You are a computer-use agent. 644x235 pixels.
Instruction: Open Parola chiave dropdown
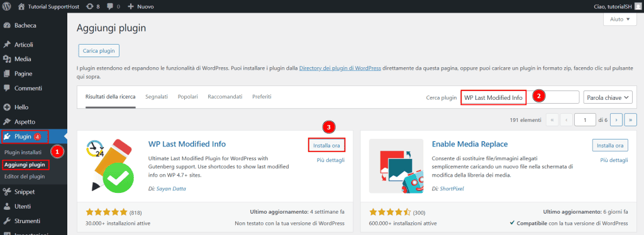coord(608,97)
